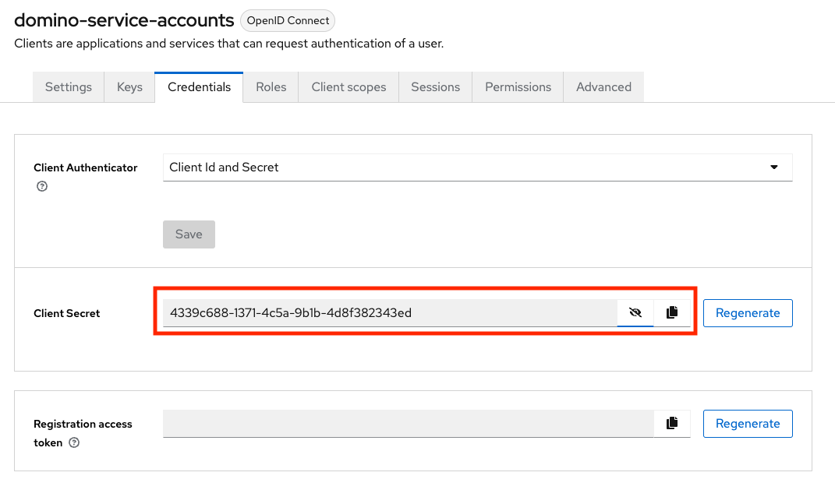
Task: Switch to the Advanced tab
Action: tap(604, 87)
